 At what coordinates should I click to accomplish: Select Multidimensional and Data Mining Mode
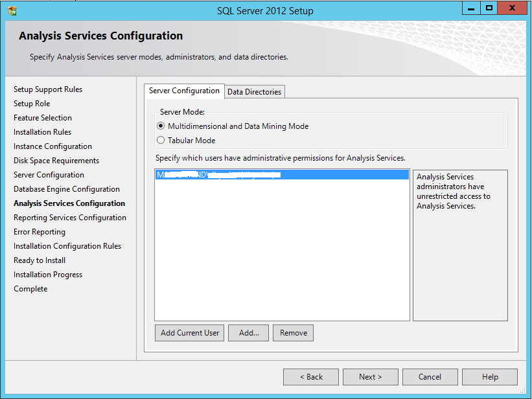[161, 126]
